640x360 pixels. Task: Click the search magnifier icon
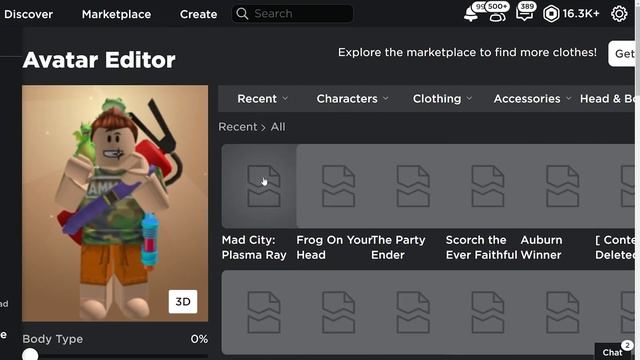(242, 13)
